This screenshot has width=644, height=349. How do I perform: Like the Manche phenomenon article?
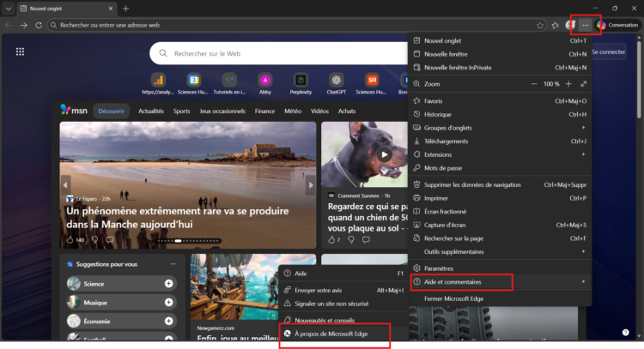tap(70, 239)
